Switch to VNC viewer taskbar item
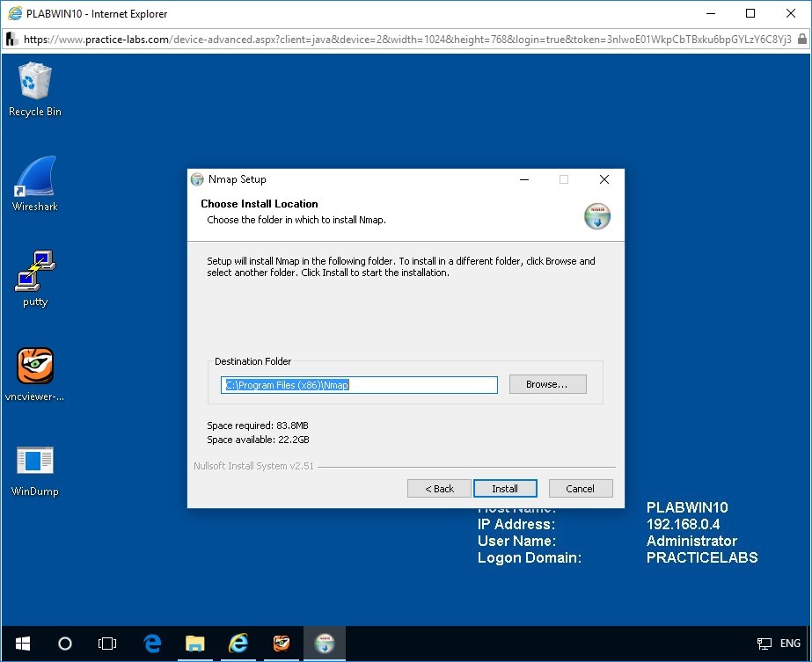Image resolution: width=812 pixels, height=662 pixels. [282, 644]
